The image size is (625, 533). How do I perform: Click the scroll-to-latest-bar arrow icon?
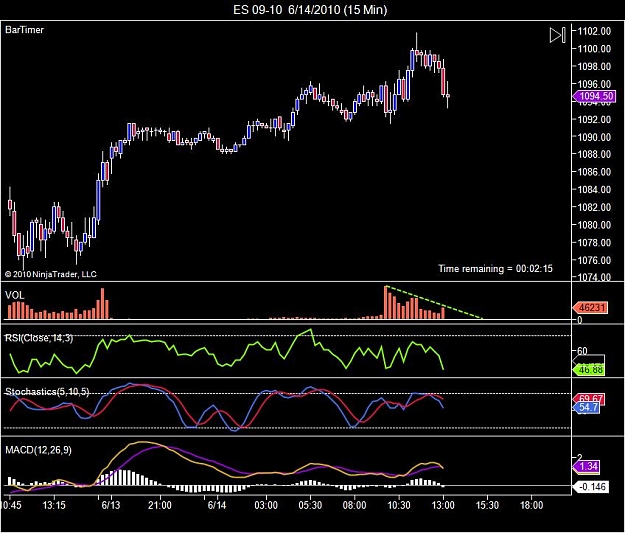557,35
